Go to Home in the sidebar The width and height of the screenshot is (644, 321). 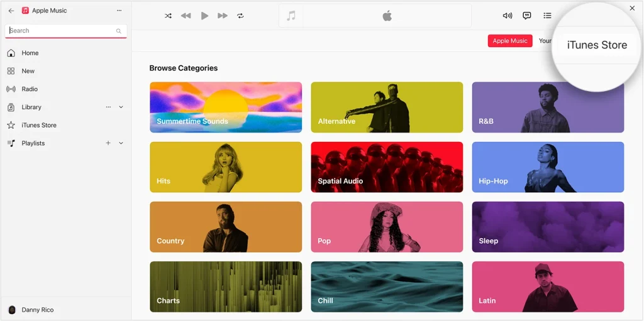[x=65, y=53]
